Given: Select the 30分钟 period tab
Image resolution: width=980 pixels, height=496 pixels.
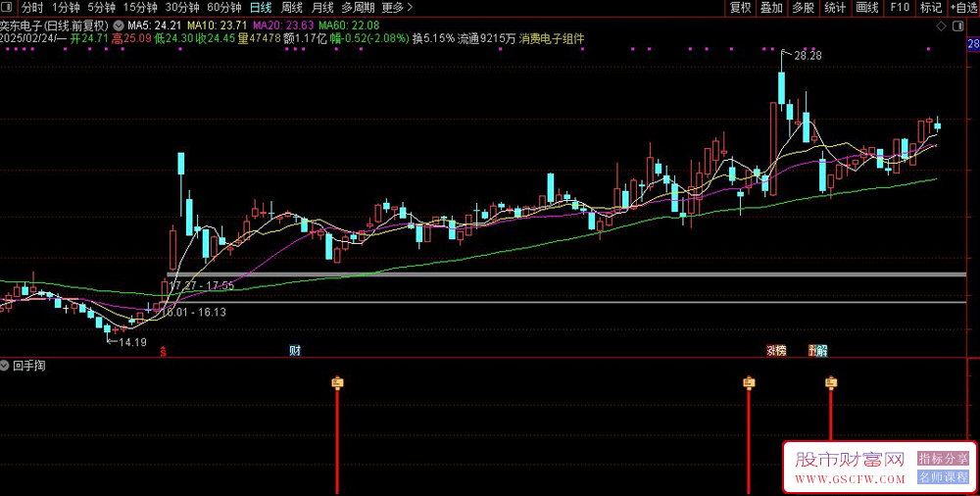Looking at the screenshot, I should coord(182,8).
